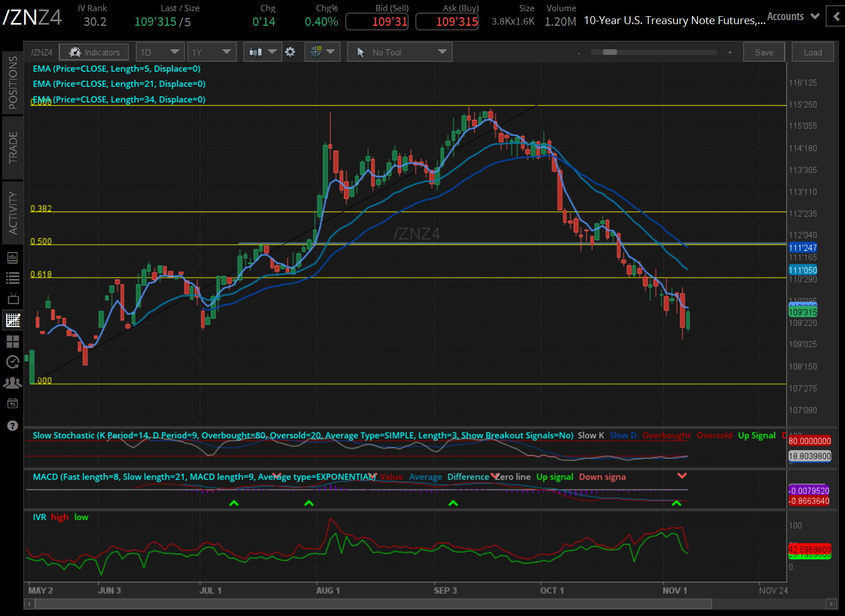Open the four-tile dashboard icon
Viewport: 845px width, 616px height.
point(12,341)
